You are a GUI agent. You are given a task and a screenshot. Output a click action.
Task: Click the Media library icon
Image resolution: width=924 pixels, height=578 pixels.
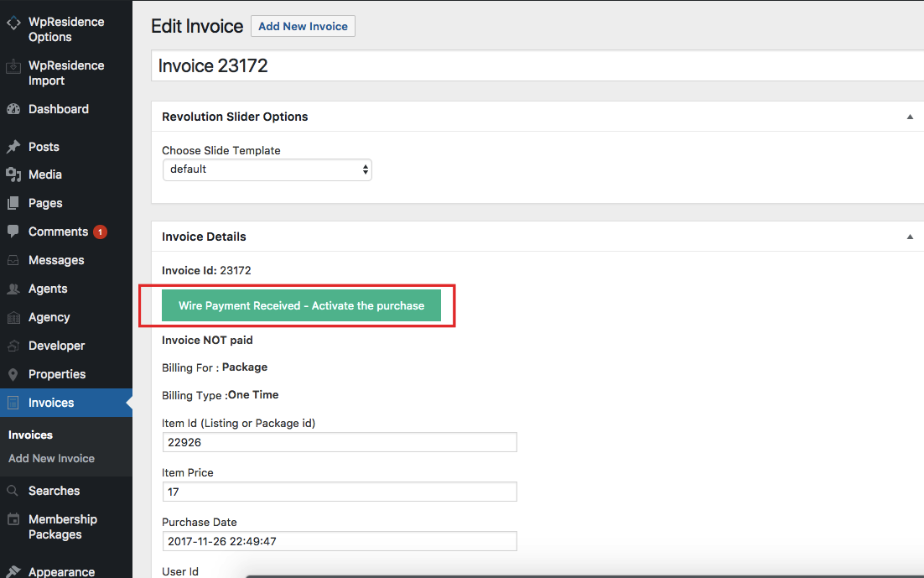[13, 174]
